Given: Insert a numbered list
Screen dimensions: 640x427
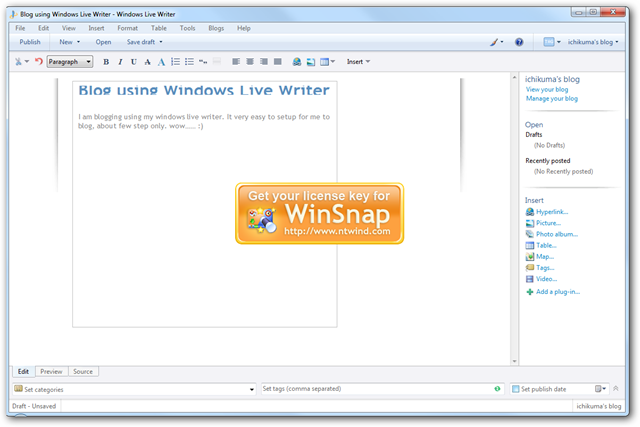Looking at the screenshot, I should click(176, 62).
